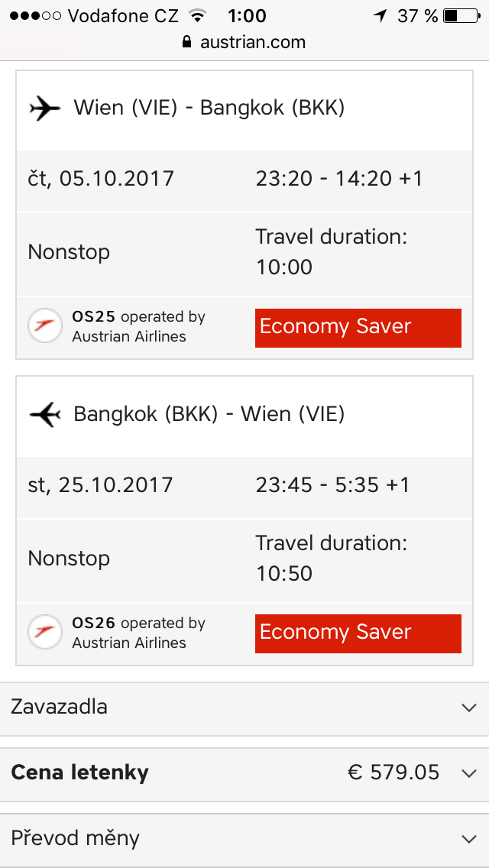Select Economy Saver on flight OS26

point(358,633)
